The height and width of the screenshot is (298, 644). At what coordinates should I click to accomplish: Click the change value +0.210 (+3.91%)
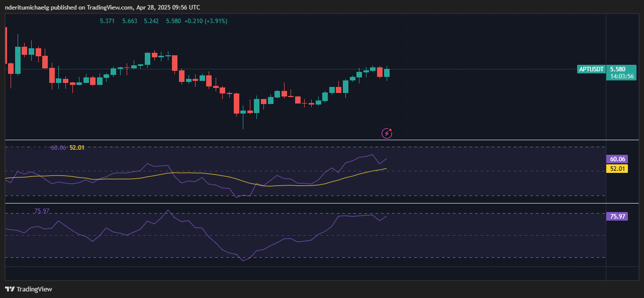click(x=206, y=21)
